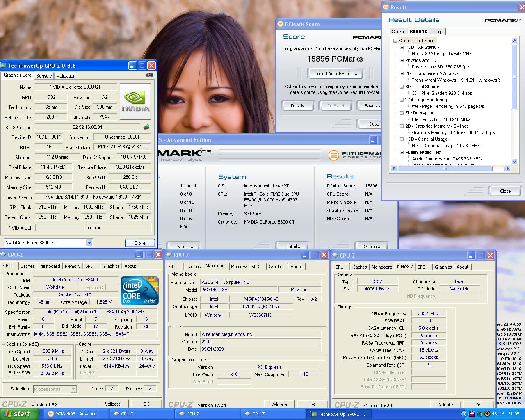Click the GPU name field NVIDIA GeForce 8800 GT

75,87
